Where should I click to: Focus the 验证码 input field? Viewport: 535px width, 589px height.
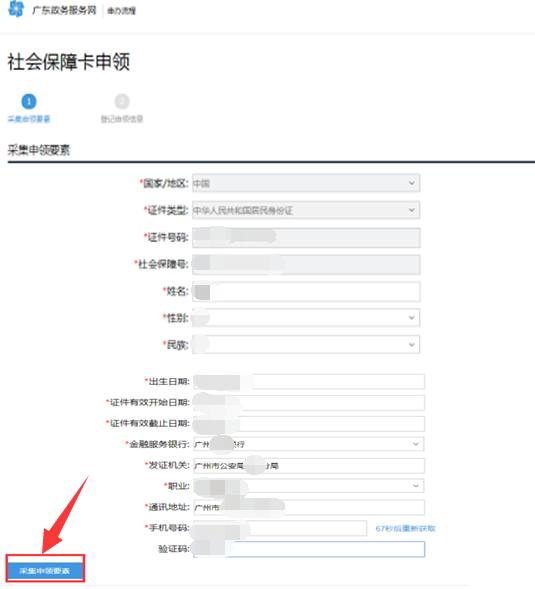[309, 549]
